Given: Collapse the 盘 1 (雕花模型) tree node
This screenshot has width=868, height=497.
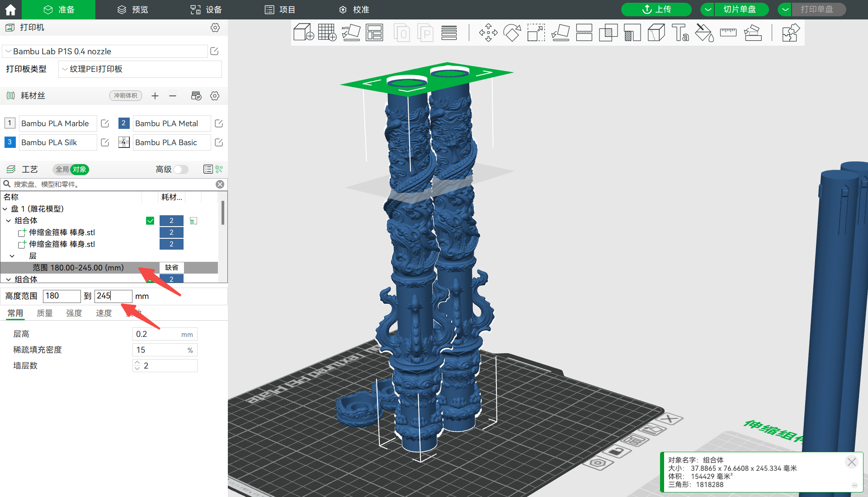Looking at the screenshot, I should tap(5, 209).
